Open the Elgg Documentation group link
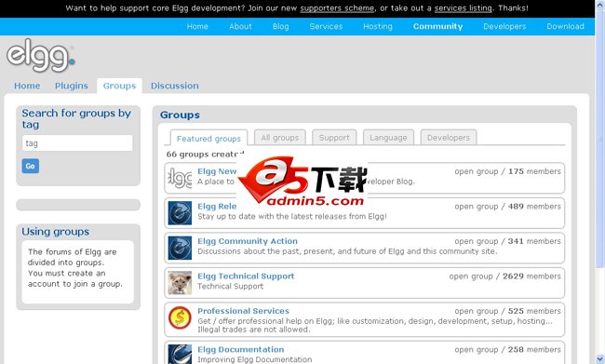This screenshot has height=364, width=605. [241, 349]
